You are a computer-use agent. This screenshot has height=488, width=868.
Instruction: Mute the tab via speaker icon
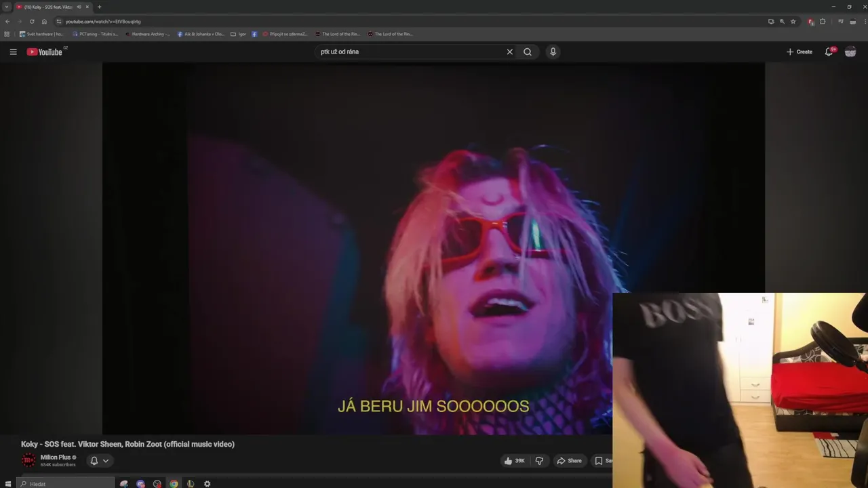point(79,7)
